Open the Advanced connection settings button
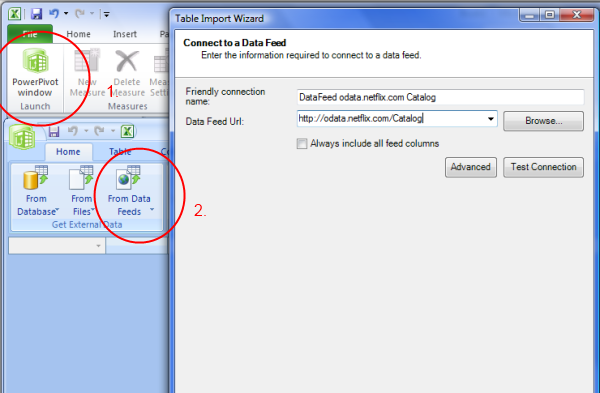The height and width of the screenshot is (393, 600). pyautogui.click(x=471, y=167)
